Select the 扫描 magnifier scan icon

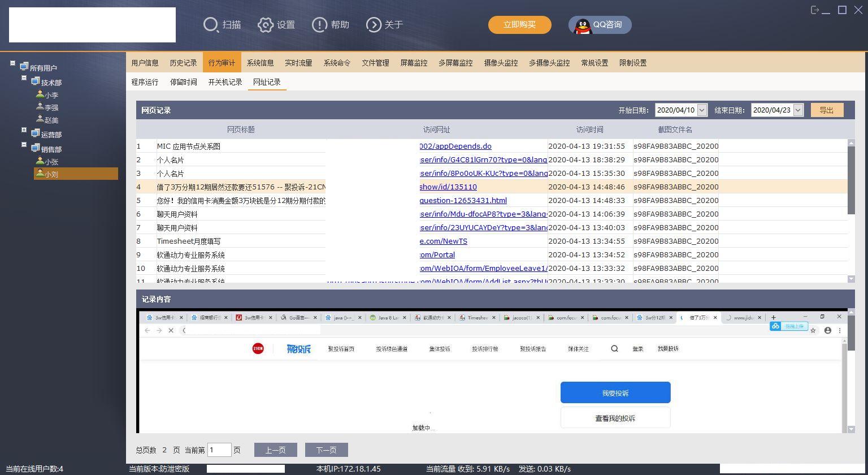211,25
